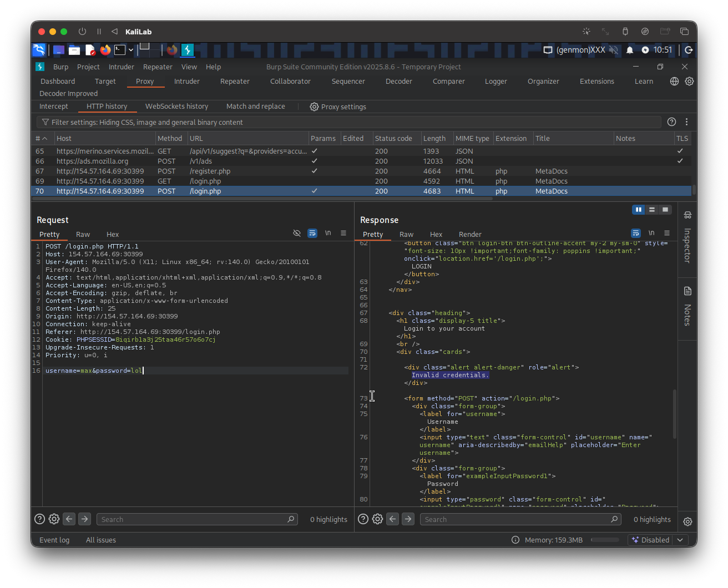Open the Firefox icon in taskbar
The image size is (728, 588).
pyautogui.click(x=105, y=50)
